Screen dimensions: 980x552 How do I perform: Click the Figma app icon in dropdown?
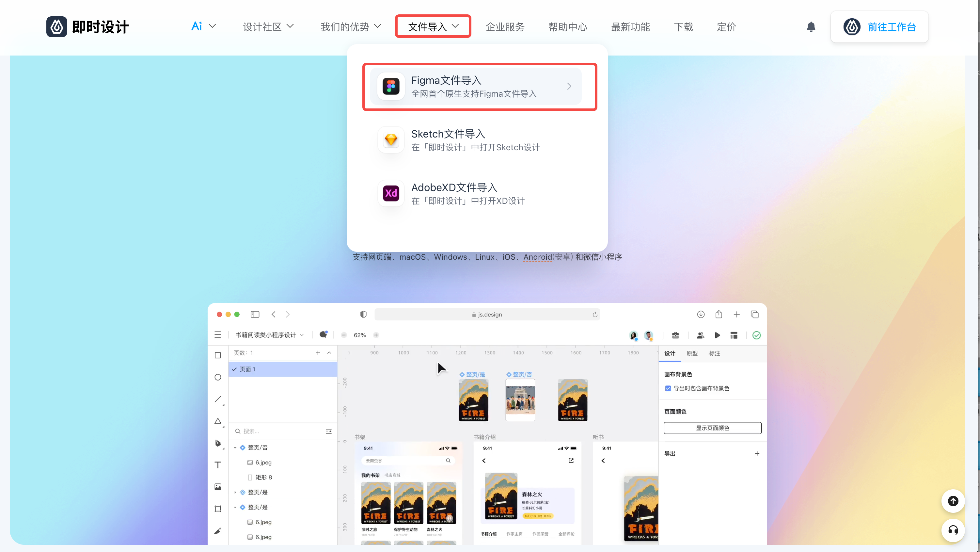[x=391, y=87]
